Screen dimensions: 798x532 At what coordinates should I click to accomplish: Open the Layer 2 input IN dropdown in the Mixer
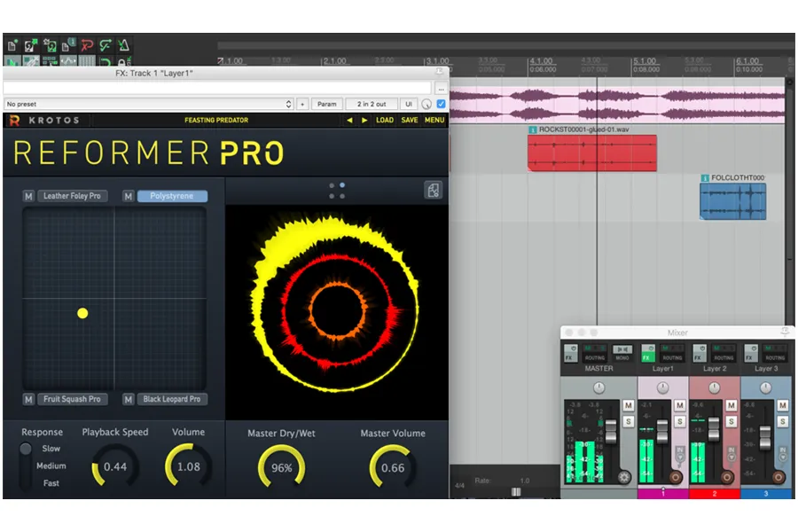[x=731, y=454]
